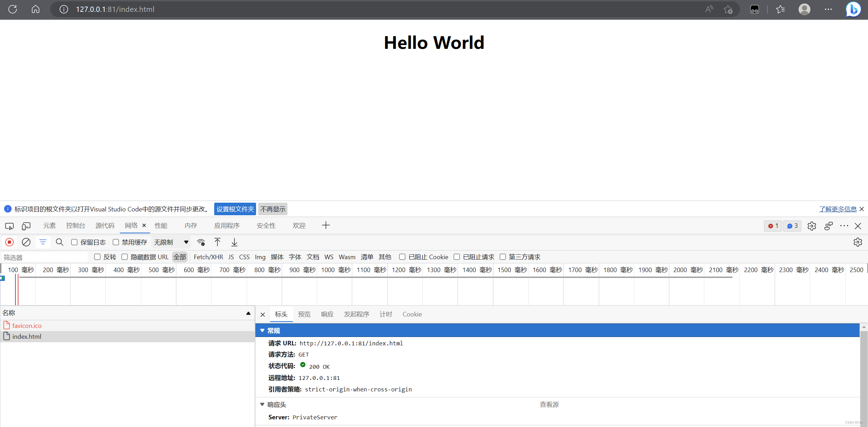Toggle device emulation mode
The width and height of the screenshot is (868, 427).
click(x=26, y=226)
